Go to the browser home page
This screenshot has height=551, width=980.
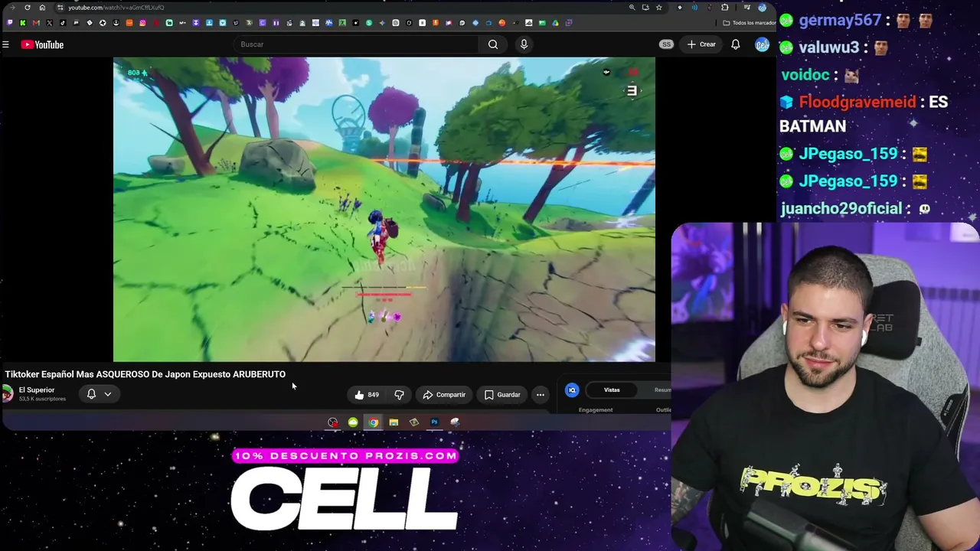click(42, 8)
